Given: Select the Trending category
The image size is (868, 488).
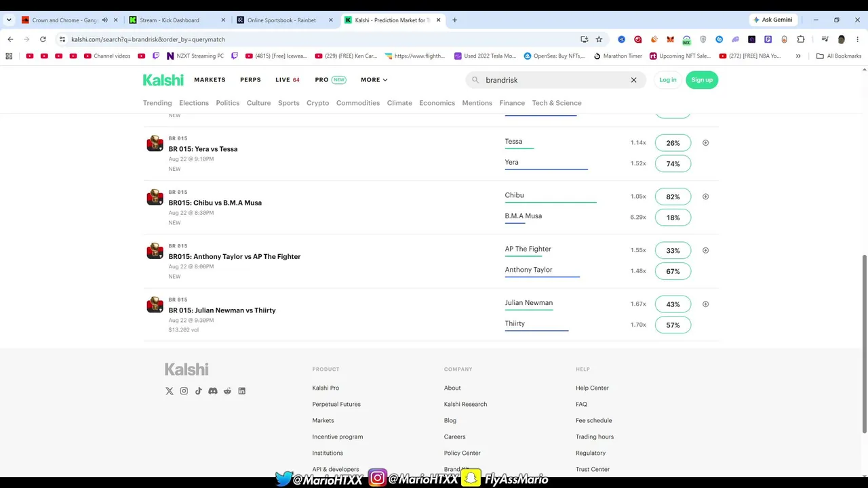Looking at the screenshot, I should (x=157, y=103).
